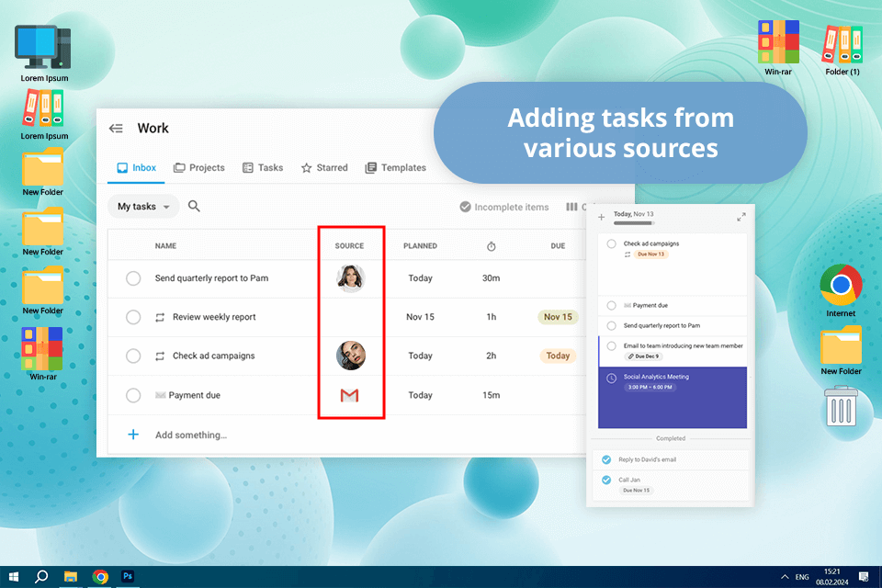
Task: Click the Gmail source icon for Payment due
Action: click(x=349, y=395)
